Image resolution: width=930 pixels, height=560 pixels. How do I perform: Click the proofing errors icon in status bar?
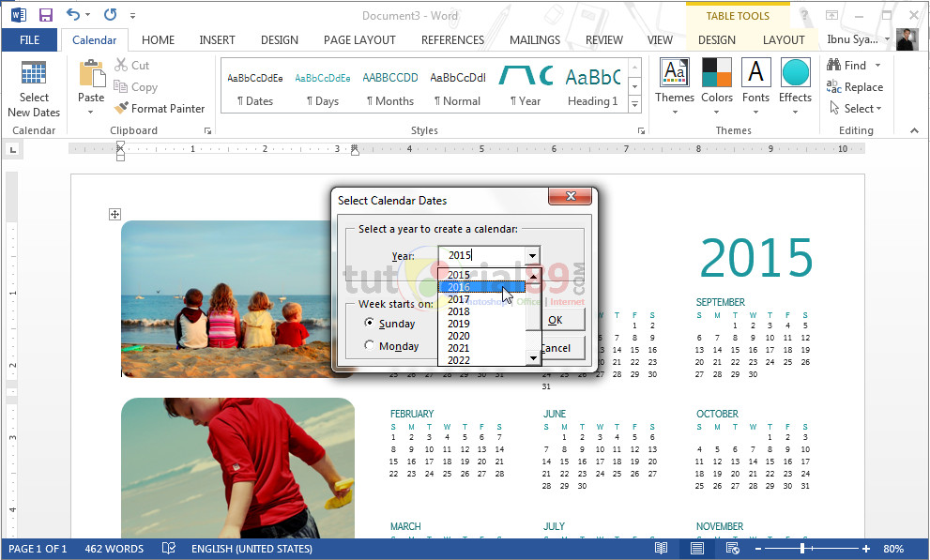(169, 548)
